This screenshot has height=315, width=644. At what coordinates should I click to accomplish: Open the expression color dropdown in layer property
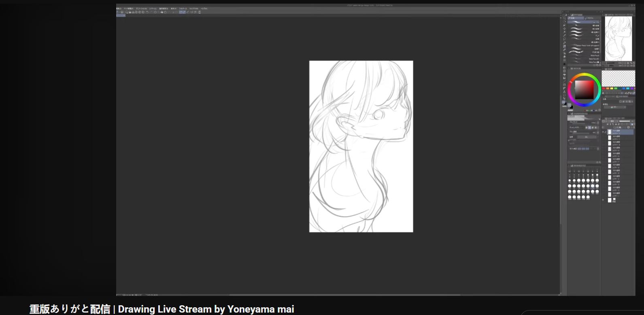614,107
